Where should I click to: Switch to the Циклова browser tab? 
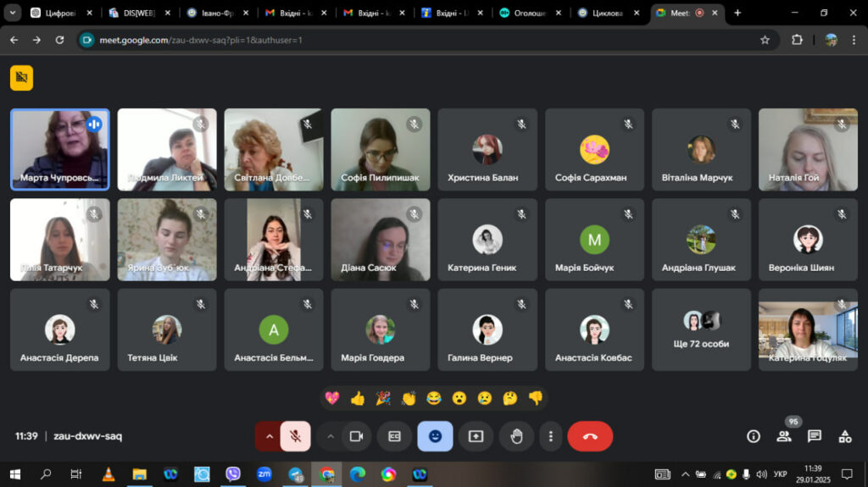pyautogui.click(x=607, y=13)
